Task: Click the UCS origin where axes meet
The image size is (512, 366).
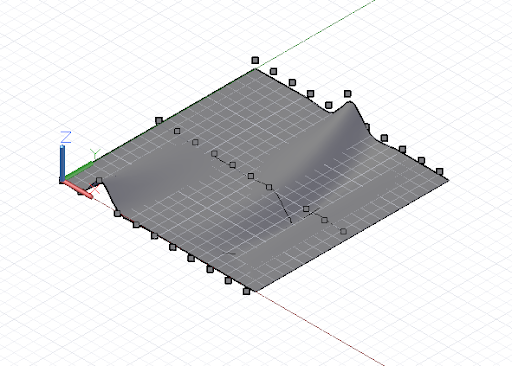Action: [x=63, y=180]
